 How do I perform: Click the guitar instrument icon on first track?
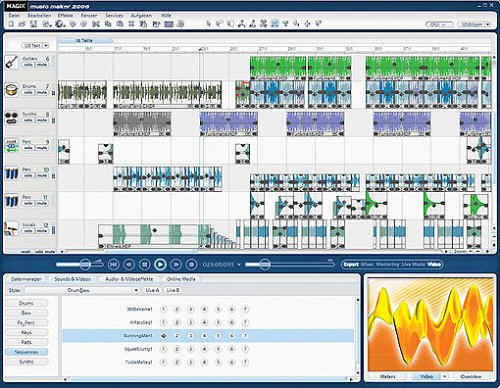pyautogui.click(x=12, y=62)
